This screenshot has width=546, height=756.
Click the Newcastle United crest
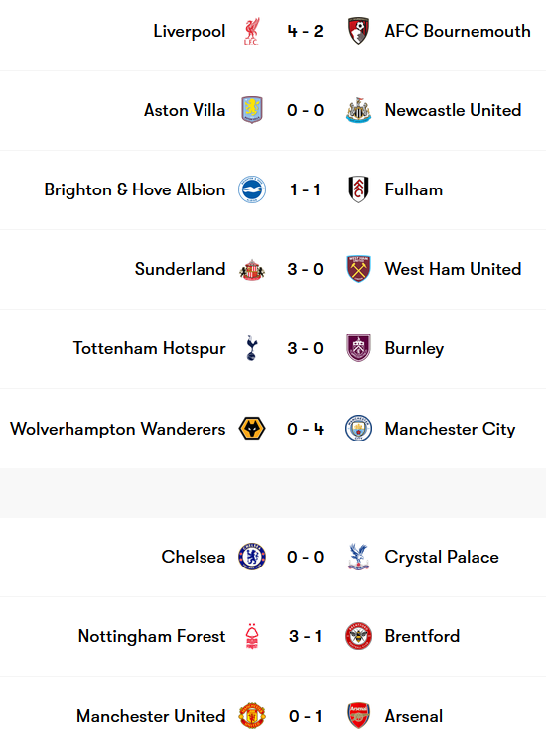(358, 110)
